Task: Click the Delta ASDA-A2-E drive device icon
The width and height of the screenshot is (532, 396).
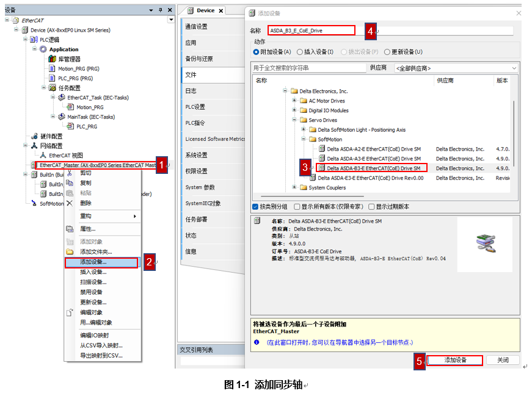Action: click(322, 148)
